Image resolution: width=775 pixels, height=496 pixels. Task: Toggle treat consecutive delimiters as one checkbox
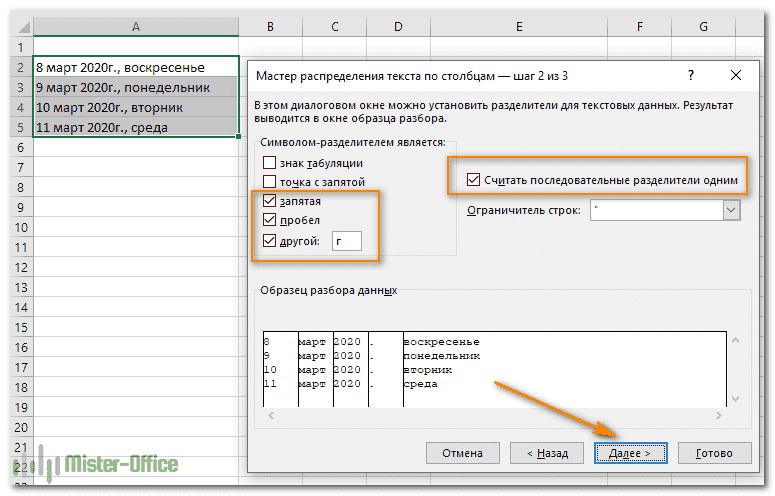[473, 181]
